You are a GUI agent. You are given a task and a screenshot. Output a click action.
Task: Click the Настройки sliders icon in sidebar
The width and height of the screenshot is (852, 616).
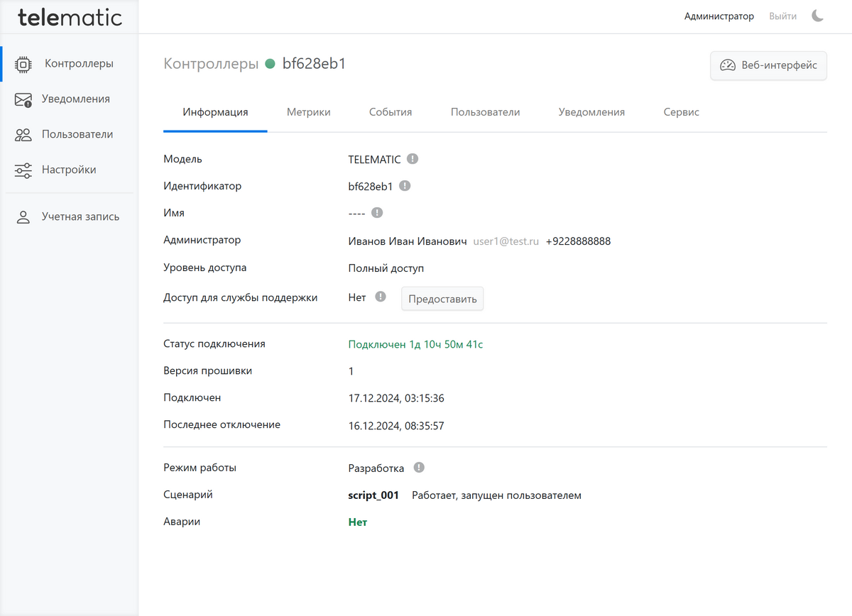coord(23,170)
